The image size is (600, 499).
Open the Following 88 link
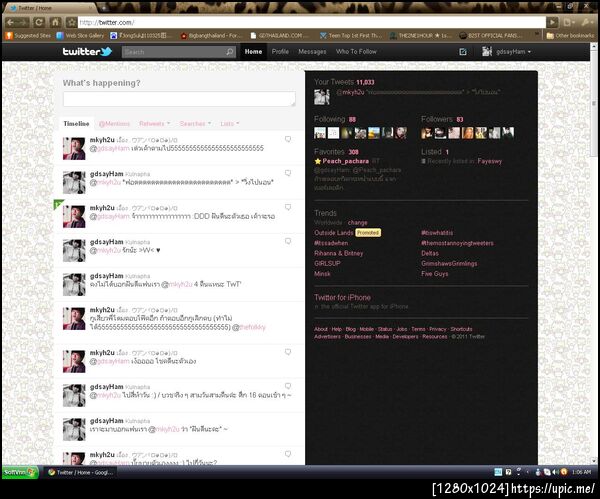[x=335, y=119]
